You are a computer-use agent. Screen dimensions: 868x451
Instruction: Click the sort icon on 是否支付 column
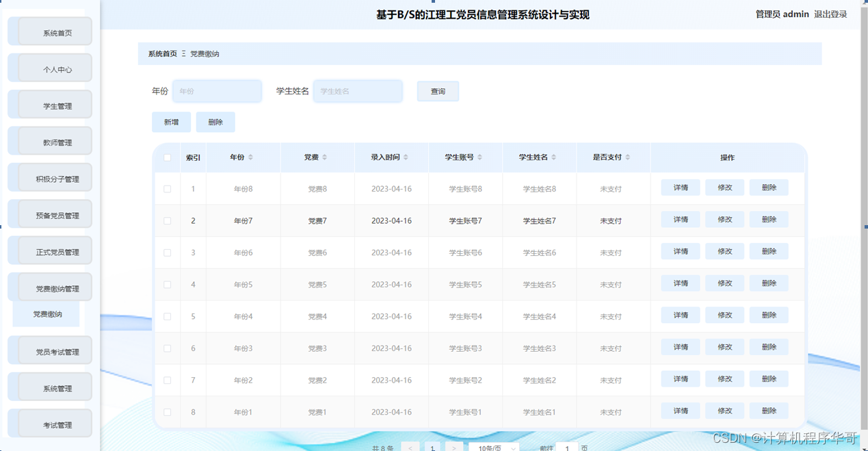[x=628, y=157]
